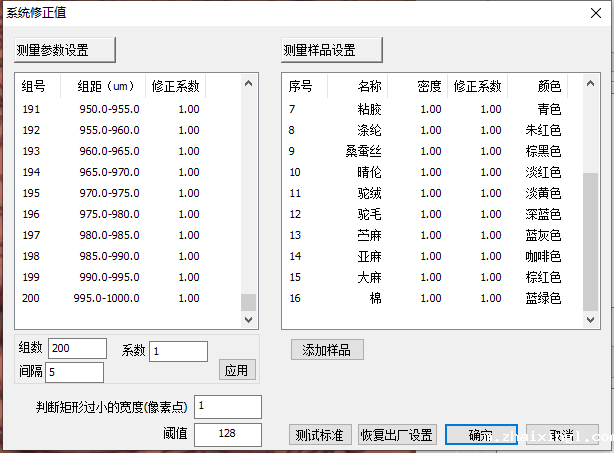The width and height of the screenshot is (614, 453).
Task: Click the 测量参数设置 button
Action: (65, 50)
